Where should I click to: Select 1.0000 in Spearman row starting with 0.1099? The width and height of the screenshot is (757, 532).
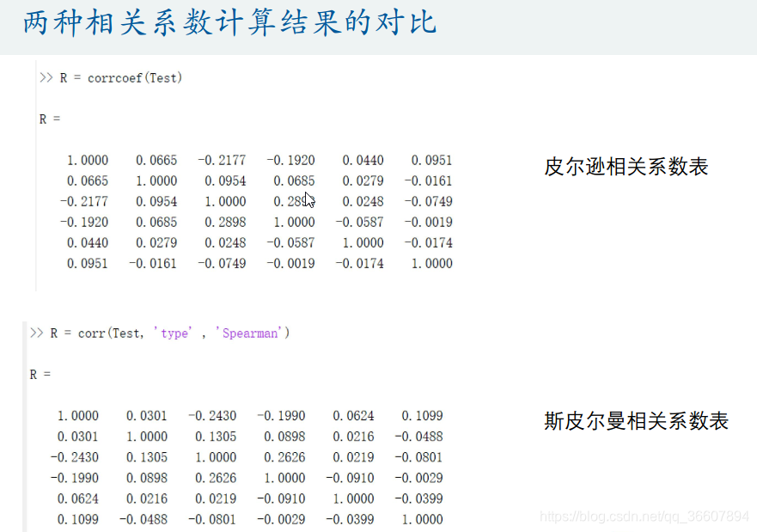click(x=422, y=519)
